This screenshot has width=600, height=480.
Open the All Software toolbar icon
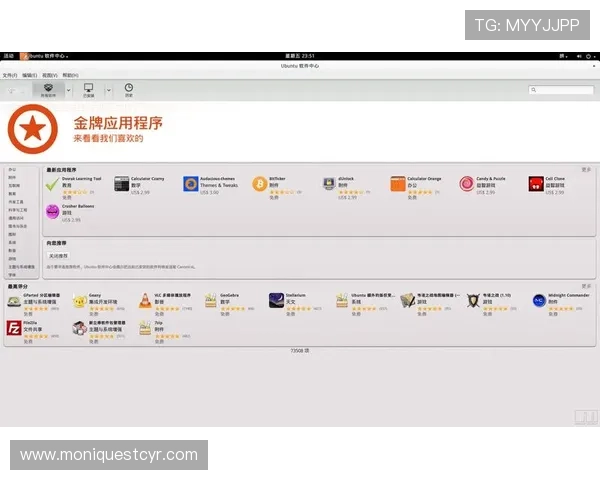point(48,90)
